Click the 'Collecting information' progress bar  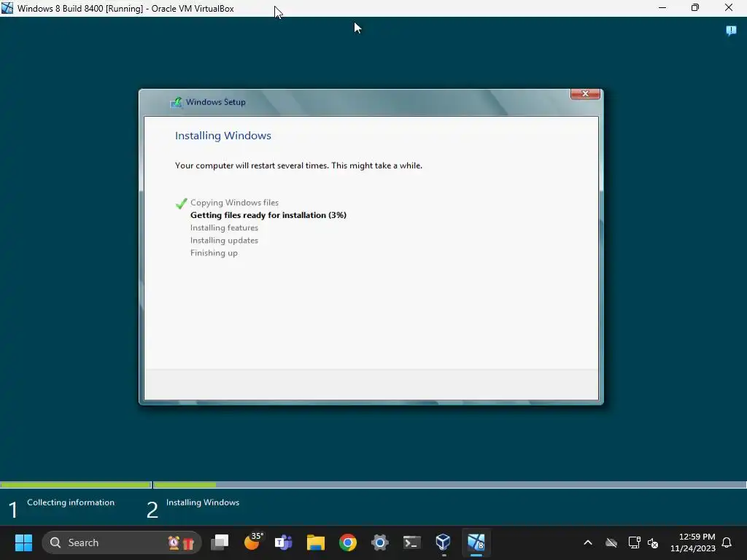click(76, 485)
